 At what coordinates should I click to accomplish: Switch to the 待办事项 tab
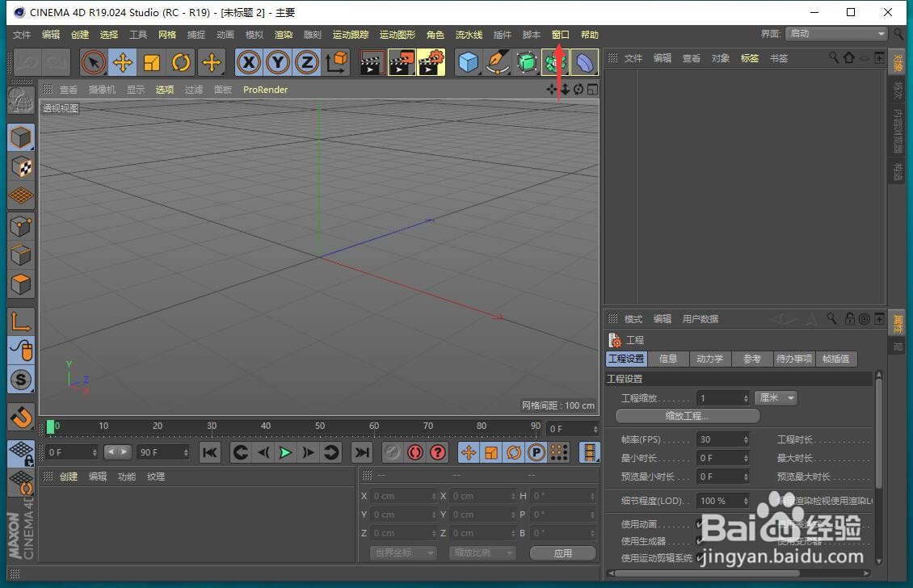coord(794,359)
